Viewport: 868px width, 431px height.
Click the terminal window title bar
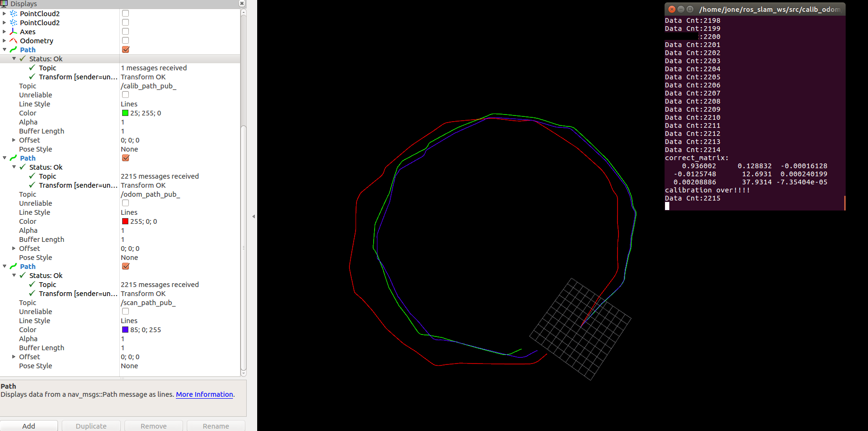coord(755,9)
